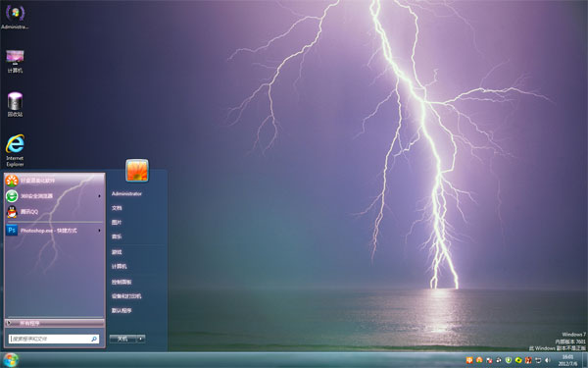
Task: Click the Start menu search box
Action: pos(54,339)
